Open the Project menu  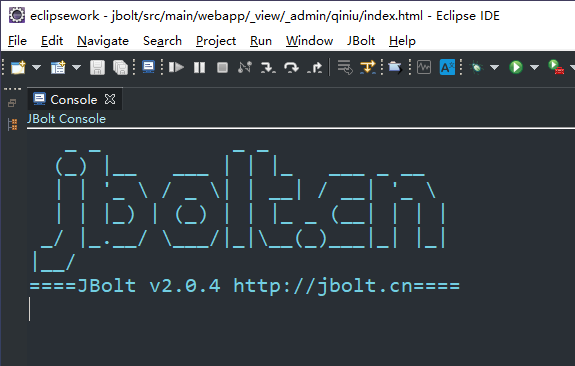[x=216, y=41]
